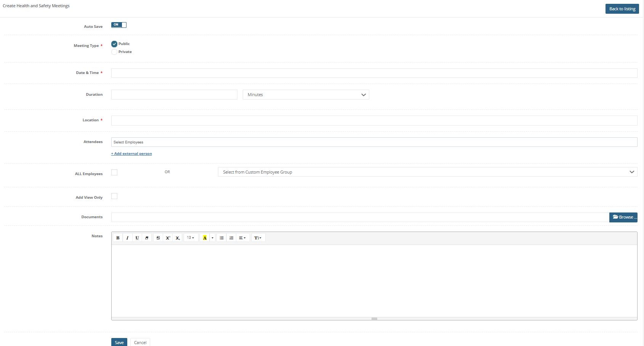Image resolution: width=644 pixels, height=346 pixels.
Task: Focus the Date & Time field
Action: tap(374, 73)
